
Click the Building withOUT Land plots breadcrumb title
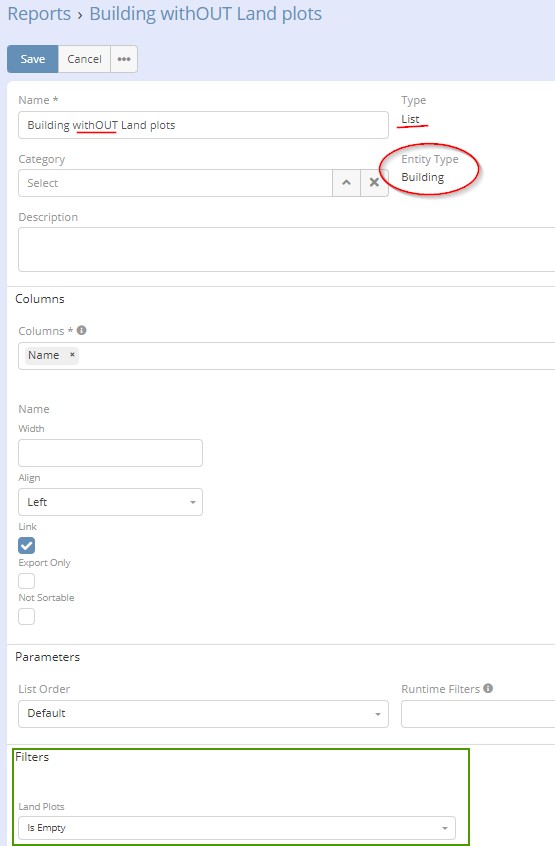(205, 13)
